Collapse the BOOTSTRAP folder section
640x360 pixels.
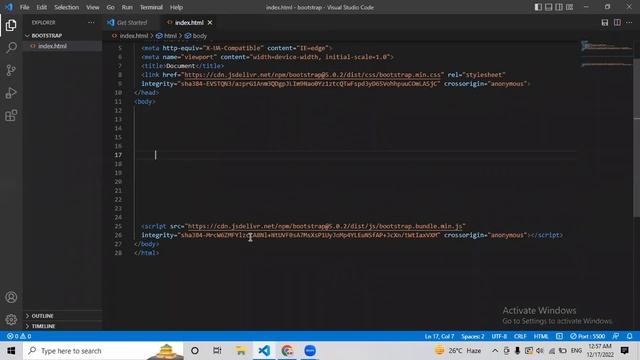[62, 36]
